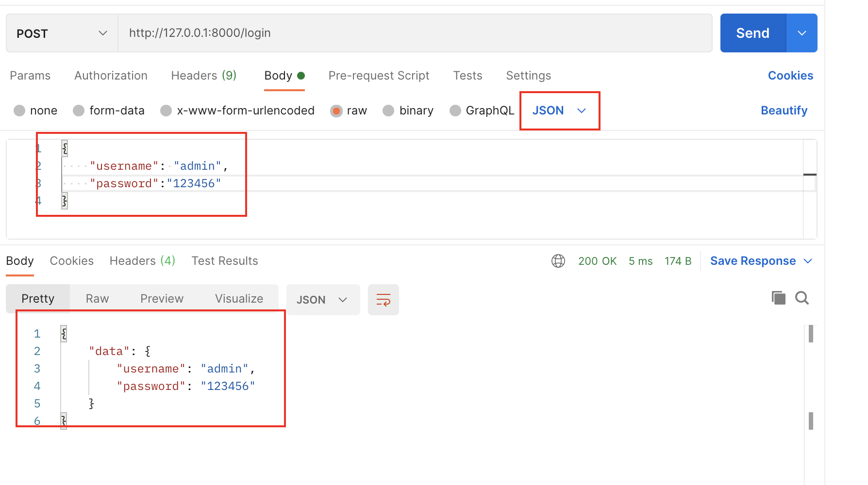Image resolution: width=868 pixels, height=485 pixels.
Task: Switch response view to Visualize
Action: [x=239, y=299]
